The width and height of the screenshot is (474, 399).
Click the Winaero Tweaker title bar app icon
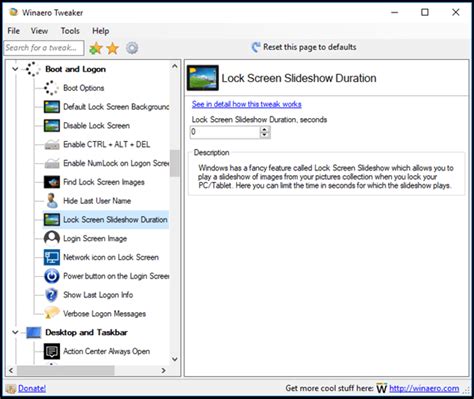pyautogui.click(x=14, y=12)
